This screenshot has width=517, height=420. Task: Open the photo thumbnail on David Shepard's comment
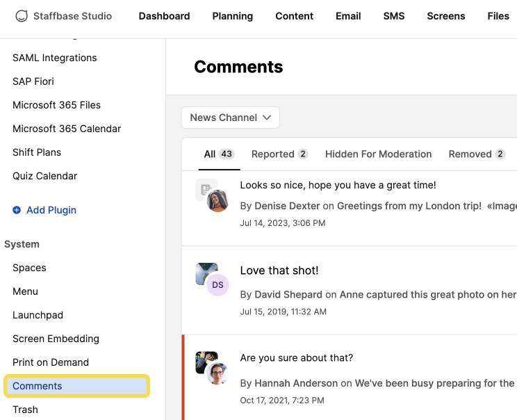point(203,271)
